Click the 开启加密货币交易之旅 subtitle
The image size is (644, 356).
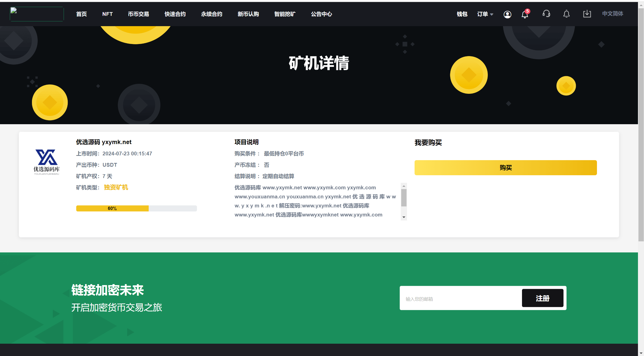(x=117, y=307)
